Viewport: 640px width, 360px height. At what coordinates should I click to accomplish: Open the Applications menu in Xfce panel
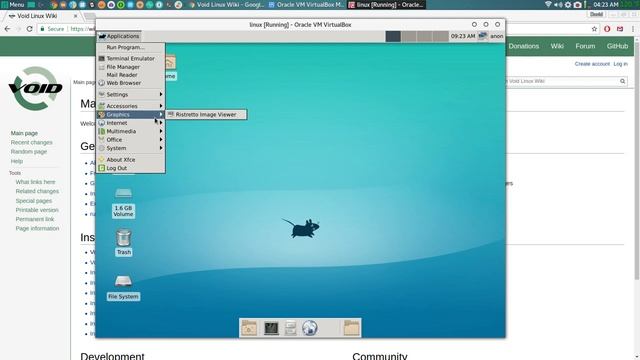coord(119,36)
